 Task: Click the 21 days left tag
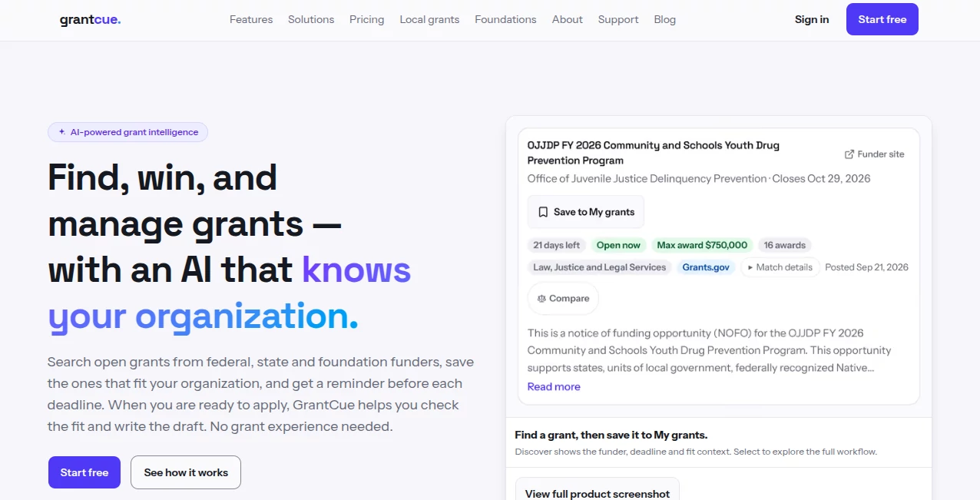click(557, 245)
